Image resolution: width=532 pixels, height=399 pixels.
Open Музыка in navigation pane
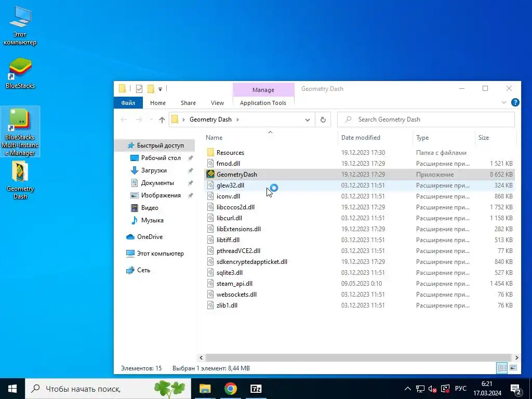click(152, 220)
